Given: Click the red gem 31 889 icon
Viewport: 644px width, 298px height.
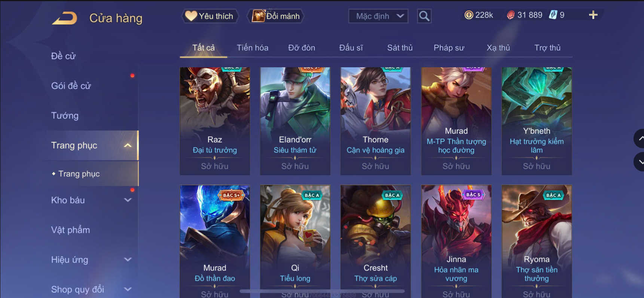Looking at the screenshot, I should click(510, 15).
